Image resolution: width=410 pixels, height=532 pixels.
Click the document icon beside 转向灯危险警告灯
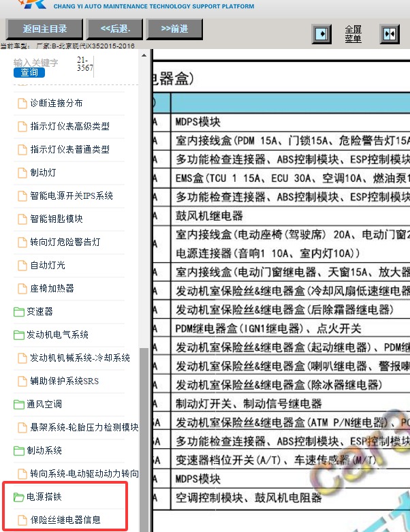(22, 242)
